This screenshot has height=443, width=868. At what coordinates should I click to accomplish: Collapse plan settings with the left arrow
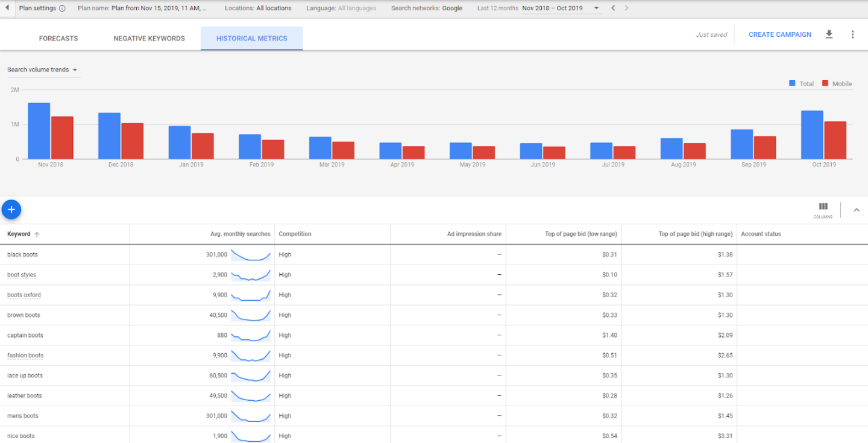pyautogui.click(x=7, y=8)
